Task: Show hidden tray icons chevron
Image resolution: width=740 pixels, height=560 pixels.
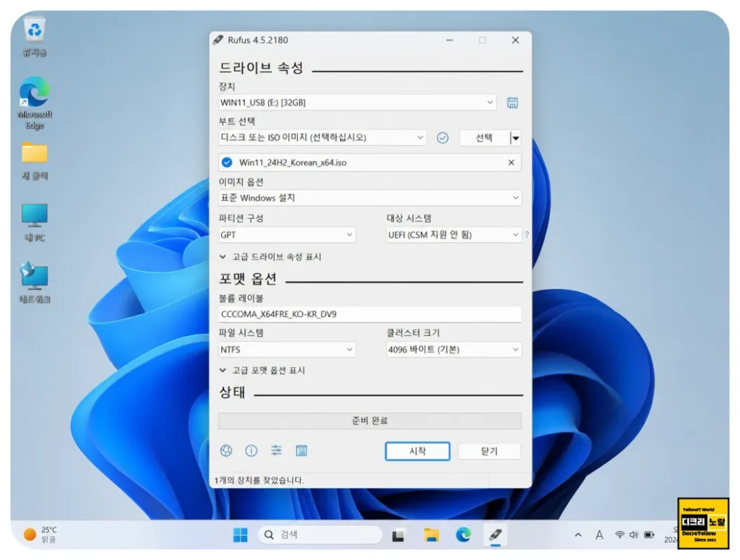Action: pos(577,535)
